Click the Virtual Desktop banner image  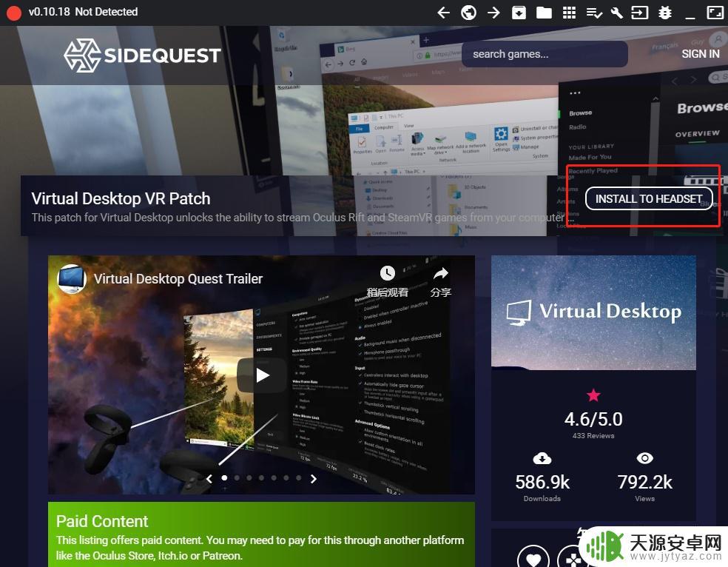point(593,312)
